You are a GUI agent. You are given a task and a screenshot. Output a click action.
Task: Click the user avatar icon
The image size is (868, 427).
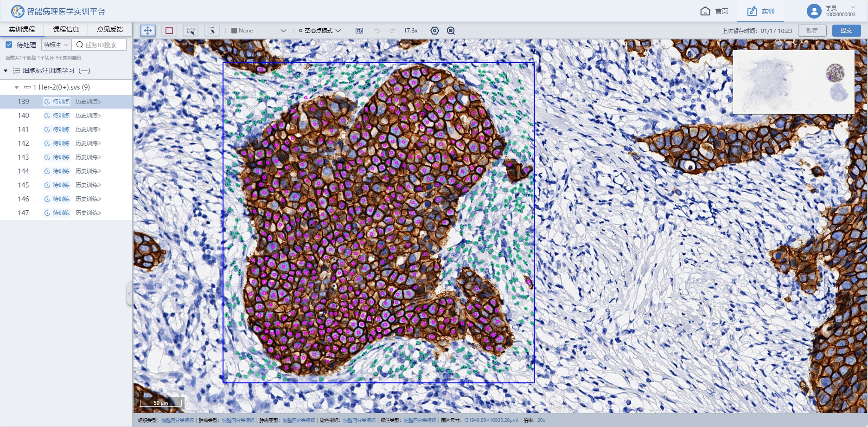click(814, 11)
